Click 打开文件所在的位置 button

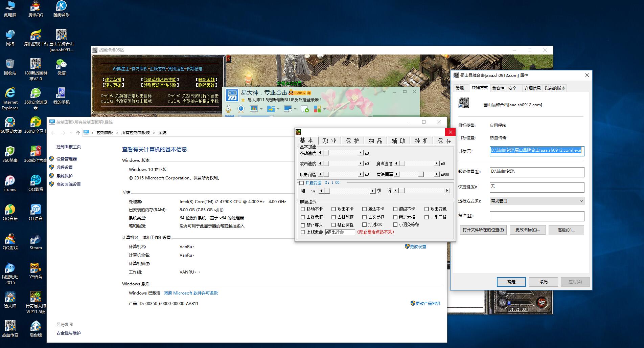(483, 230)
